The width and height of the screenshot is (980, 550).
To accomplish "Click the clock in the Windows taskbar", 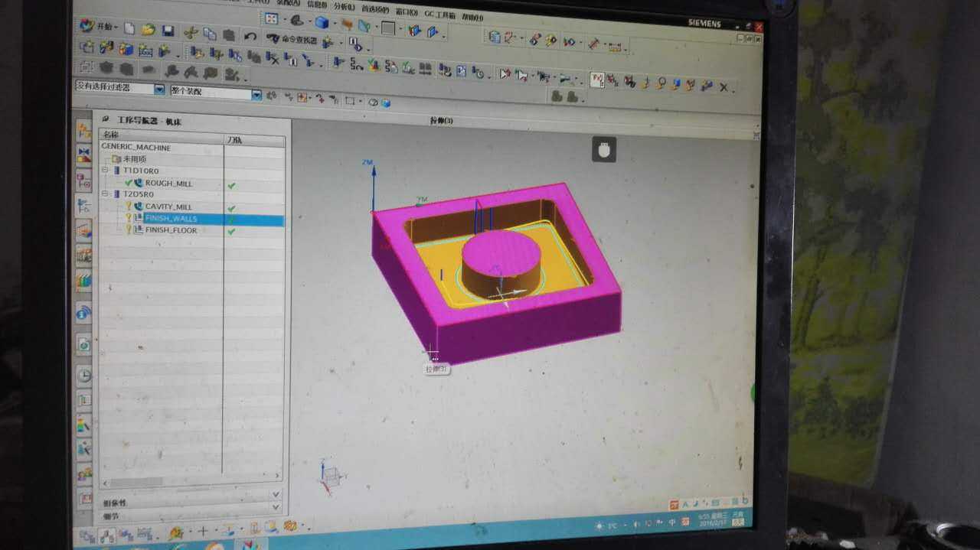I will (711, 520).
